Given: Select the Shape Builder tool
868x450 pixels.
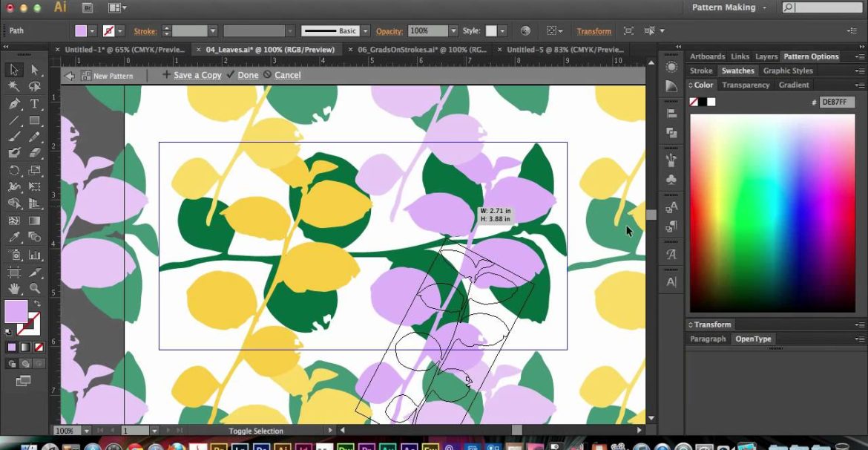Looking at the screenshot, I should coord(14,204).
